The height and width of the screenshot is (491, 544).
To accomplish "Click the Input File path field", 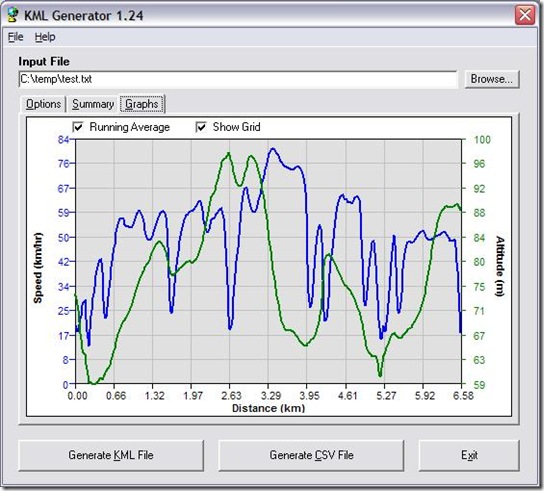I will click(x=238, y=79).
